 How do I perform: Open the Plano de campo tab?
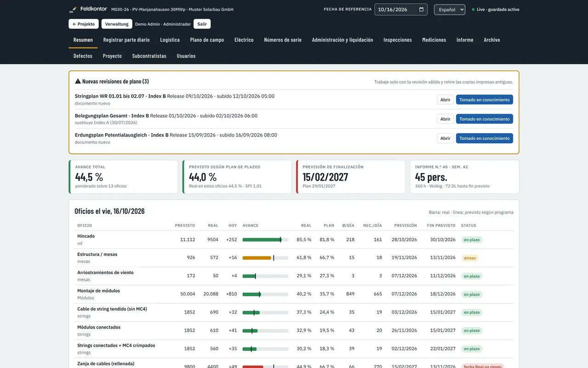coord(207,40)
